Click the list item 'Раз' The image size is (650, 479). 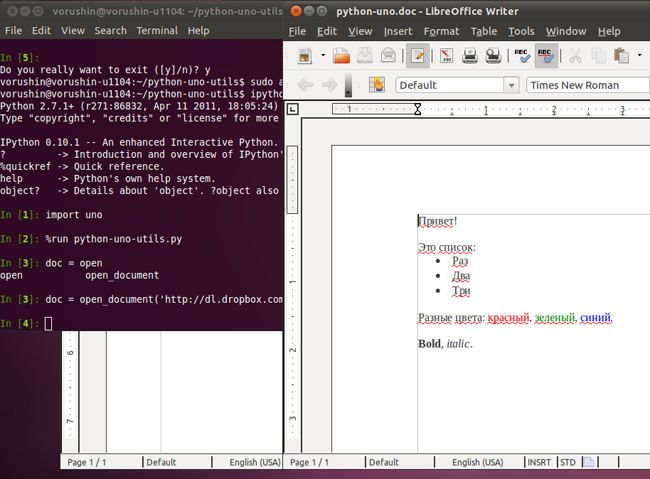[460, 261]
